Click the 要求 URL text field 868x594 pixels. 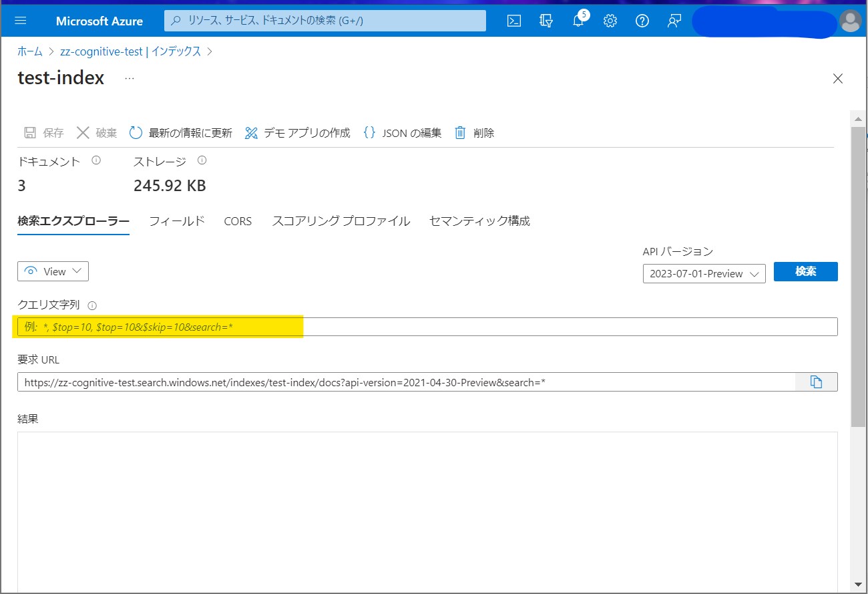[x=406, y=382]
